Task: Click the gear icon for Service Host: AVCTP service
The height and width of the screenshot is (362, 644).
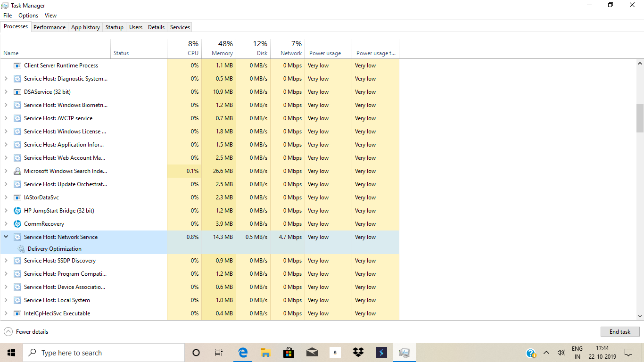Action: (17, 118)
